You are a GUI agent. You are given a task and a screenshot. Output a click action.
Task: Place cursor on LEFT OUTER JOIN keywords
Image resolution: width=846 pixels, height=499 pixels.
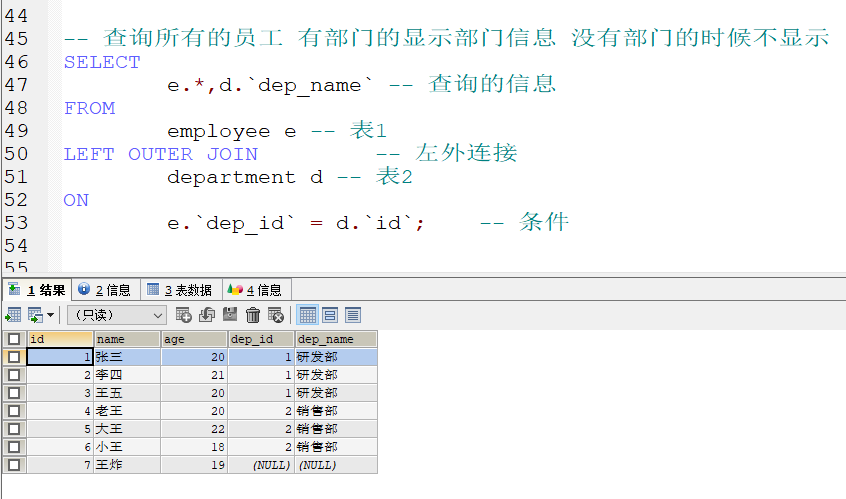(x=161, y=154)
